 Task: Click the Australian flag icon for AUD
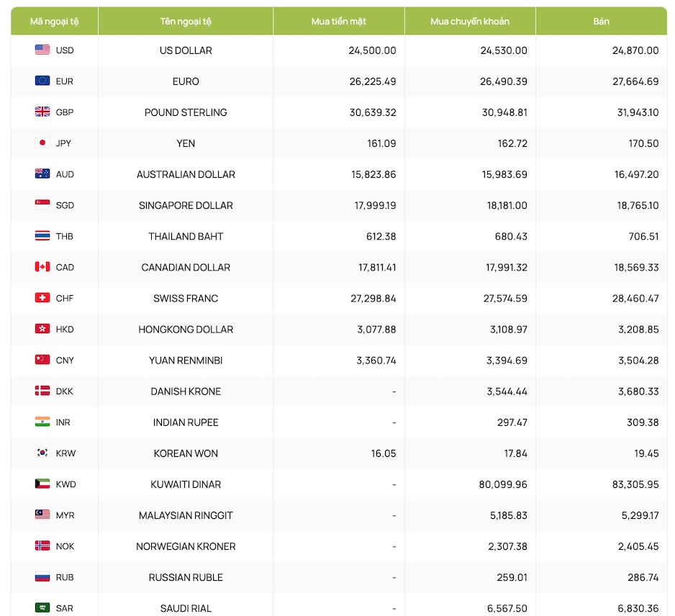click(x=42, y=173)
